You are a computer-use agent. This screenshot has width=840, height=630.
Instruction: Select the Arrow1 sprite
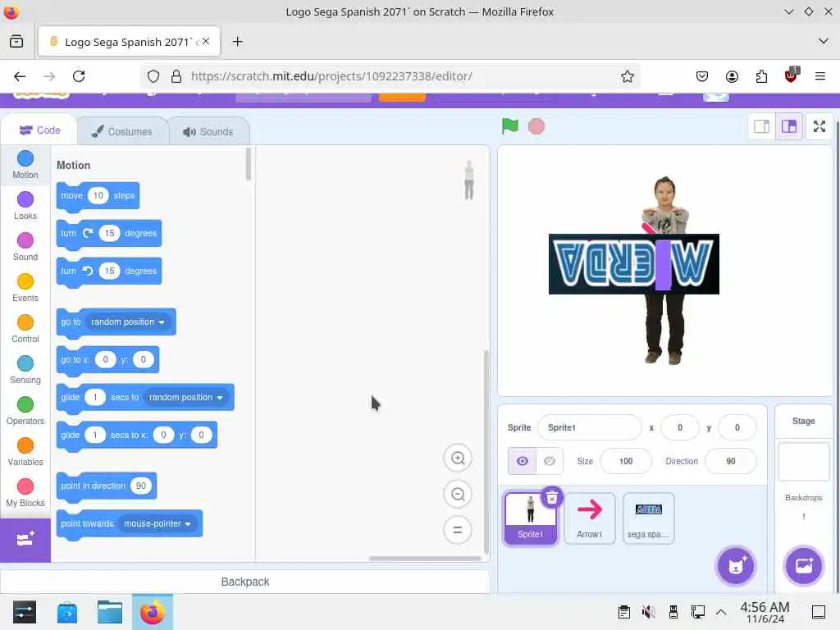tap(589, 518)
